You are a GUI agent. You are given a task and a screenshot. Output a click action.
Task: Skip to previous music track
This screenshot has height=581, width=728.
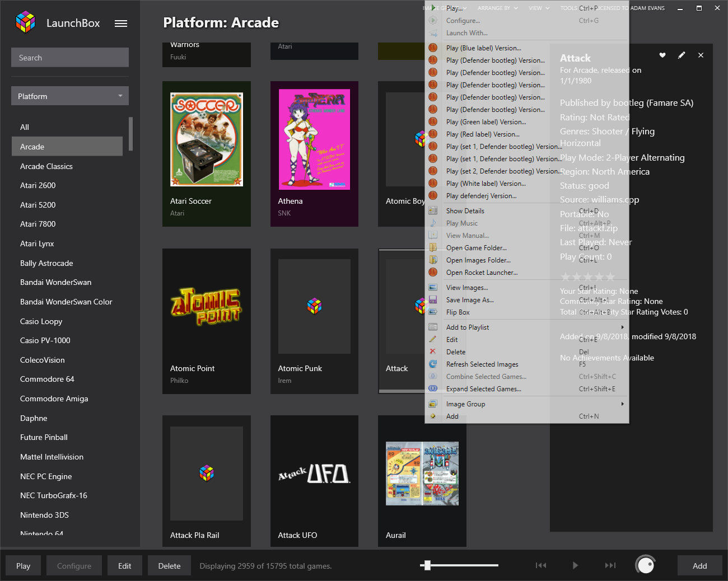(x=541, y=565)
